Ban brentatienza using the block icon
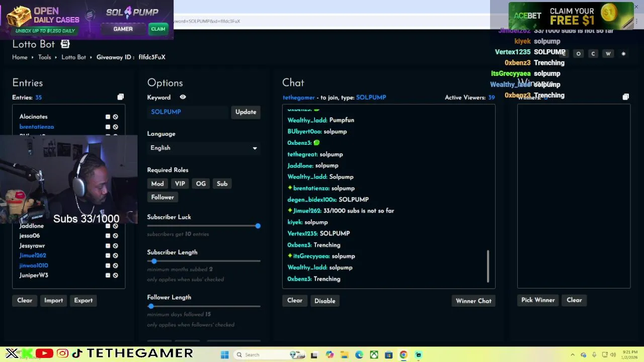 click(x=115, y=127)
